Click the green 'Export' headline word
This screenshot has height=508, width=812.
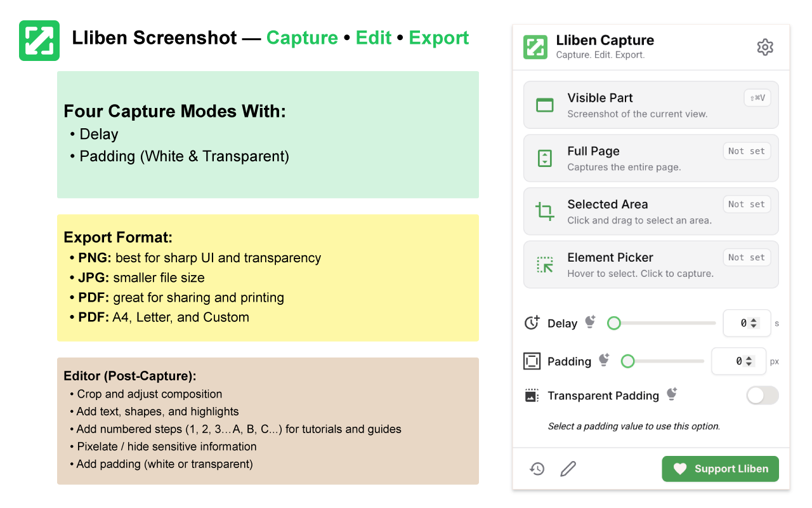[439, 38]
